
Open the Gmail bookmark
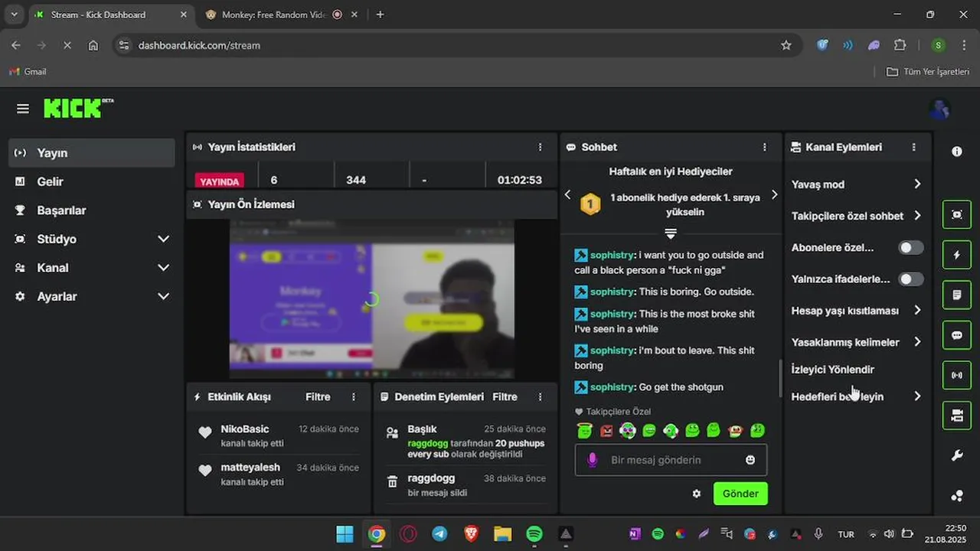click(x=28, y=71)
